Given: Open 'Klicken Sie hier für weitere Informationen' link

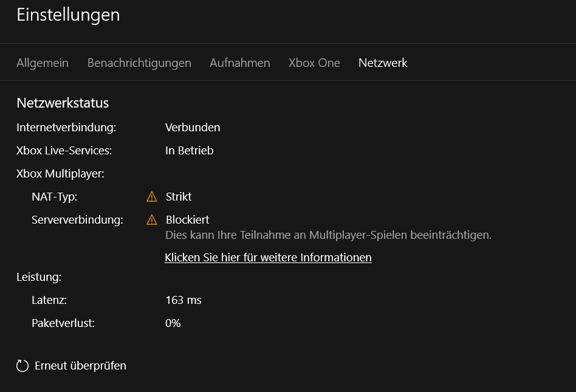Looking at the screenshot, I should click(268, 258).
